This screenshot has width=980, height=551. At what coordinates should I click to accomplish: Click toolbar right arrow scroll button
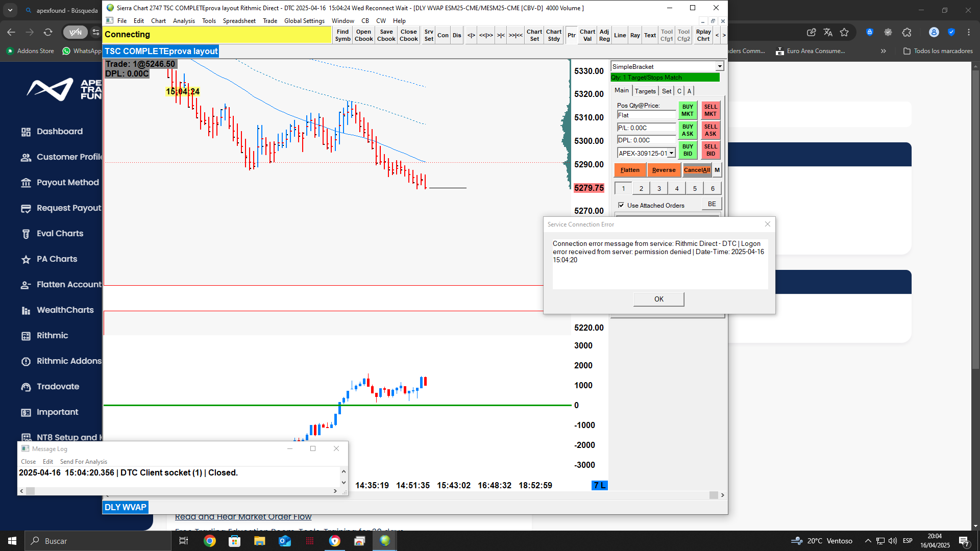click(x=724, y=35)
